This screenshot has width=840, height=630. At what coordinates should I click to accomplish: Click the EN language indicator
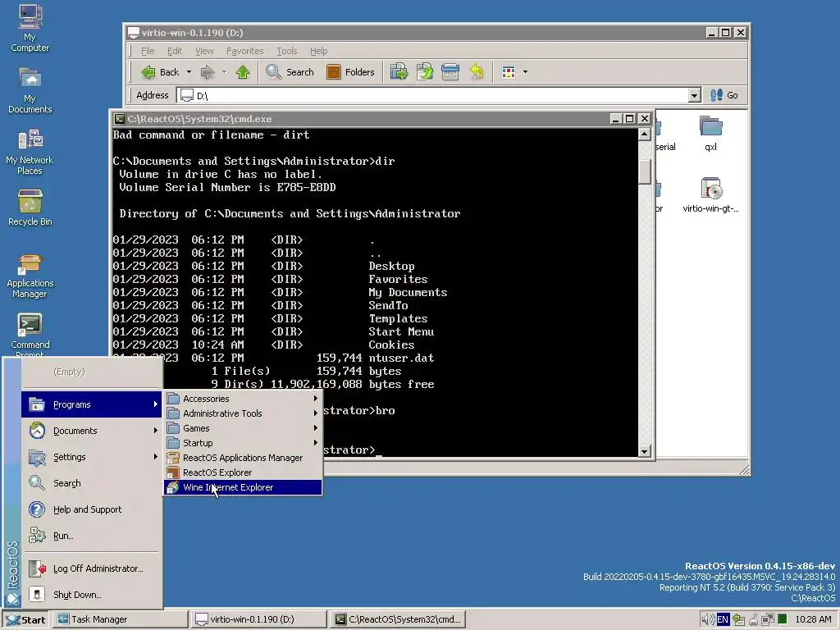tap(722, 619)
